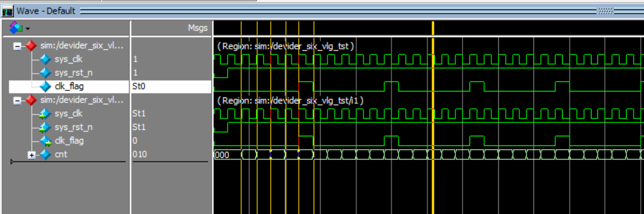Screen dimensions: 644x214
Task: Click the dotted grip handle on title bar
Action: 605,11
